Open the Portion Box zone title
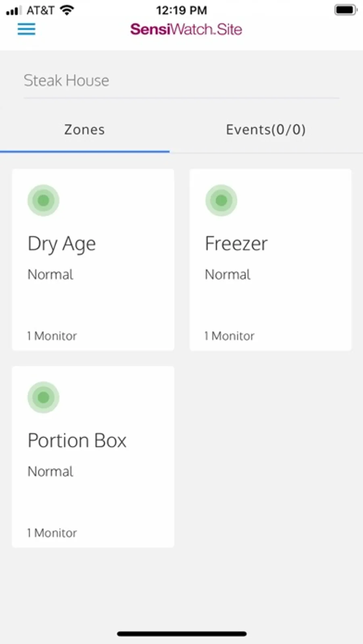The width and height of the screenshot is (363, 644). coord(77,440)
